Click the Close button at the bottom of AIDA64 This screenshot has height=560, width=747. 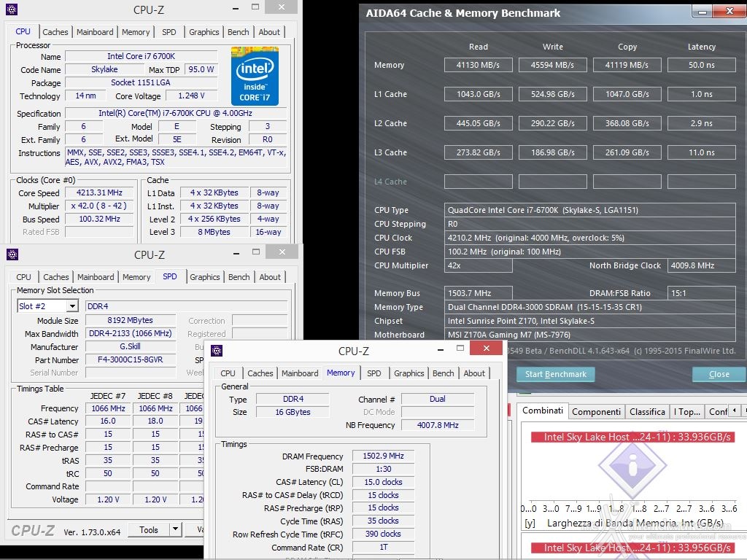point(719,374)
